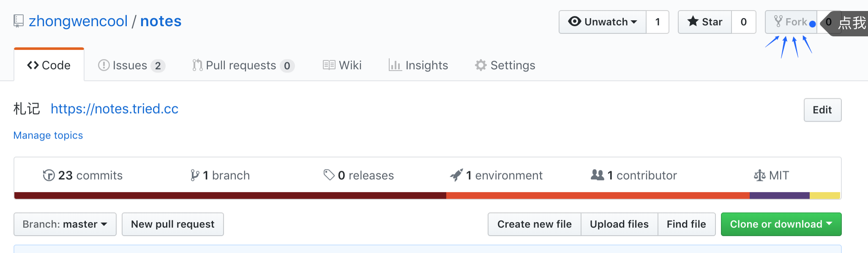Click the rocket icon for environment
The image size is (868, 253).
click(456, 175)
